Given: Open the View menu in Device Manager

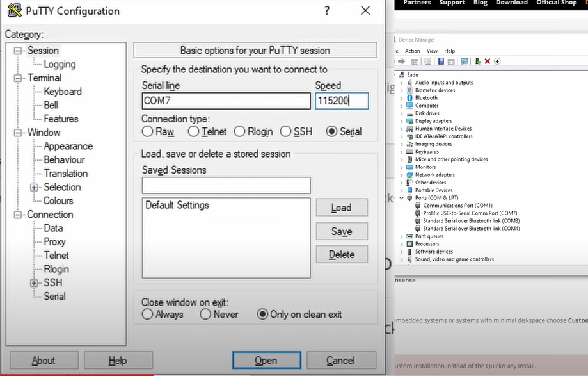Looking at the screenshot, I should (x=432, y=51).
